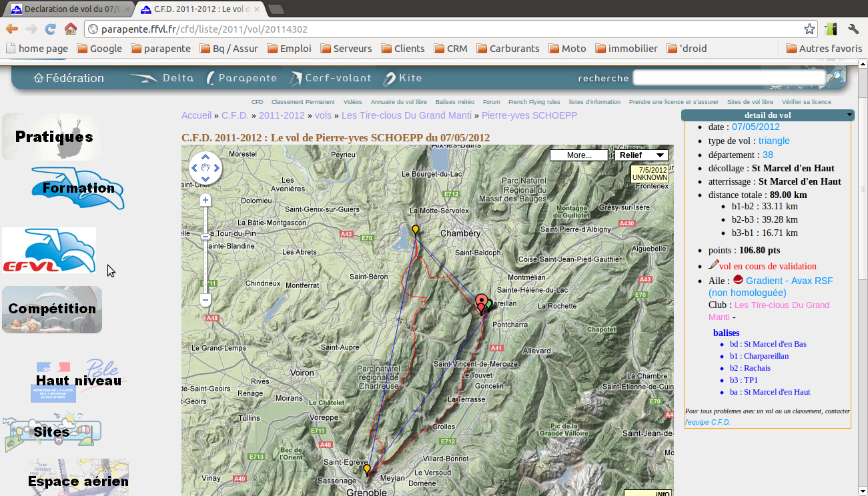
Task: Open the 07/05/2012 date link
Action: [x=756, y=127]
